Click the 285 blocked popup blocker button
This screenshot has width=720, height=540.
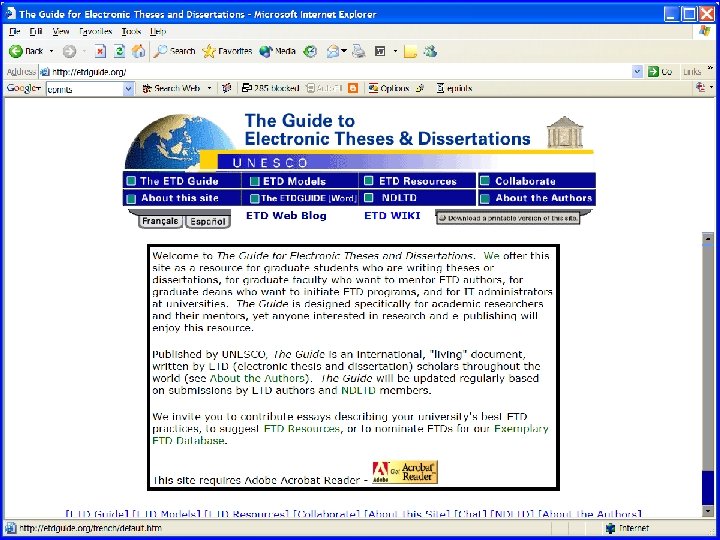(270, 88)
